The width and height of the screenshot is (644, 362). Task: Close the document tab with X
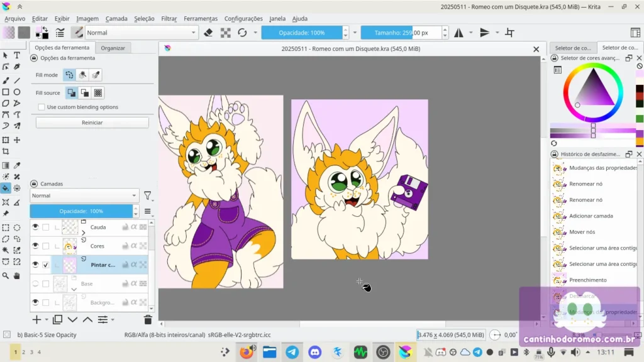[536, 49]
